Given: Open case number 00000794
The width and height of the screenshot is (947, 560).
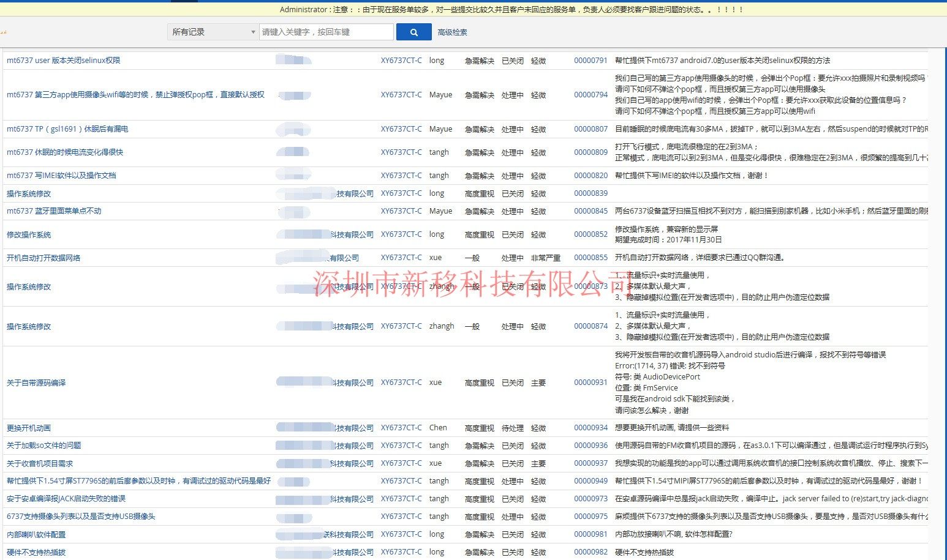Looking at the screenshot, I should tap(590, 95).
